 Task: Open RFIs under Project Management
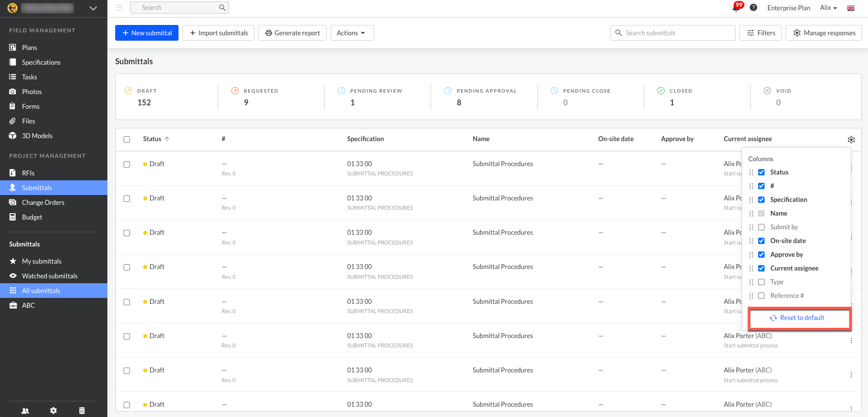53,173
